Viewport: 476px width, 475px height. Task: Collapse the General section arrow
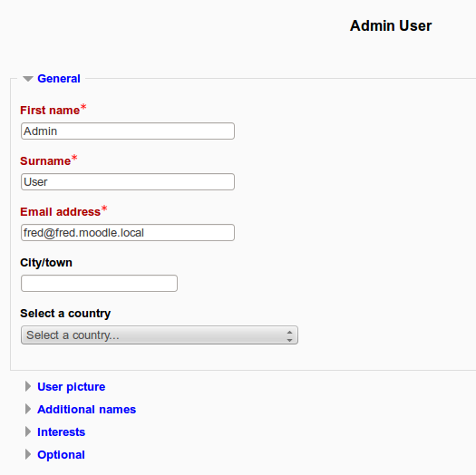coord(28,79)
